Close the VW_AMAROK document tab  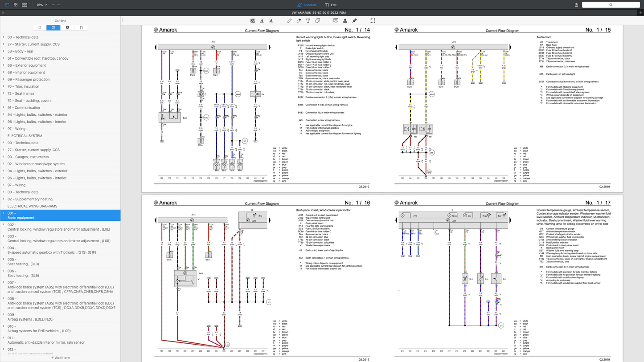(x=3, y=12)
